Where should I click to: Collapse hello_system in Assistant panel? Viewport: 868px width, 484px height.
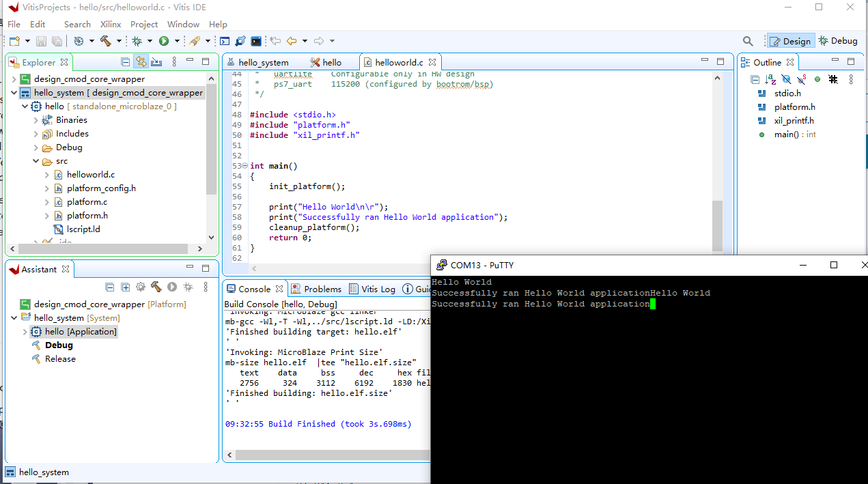coord(14,318)
